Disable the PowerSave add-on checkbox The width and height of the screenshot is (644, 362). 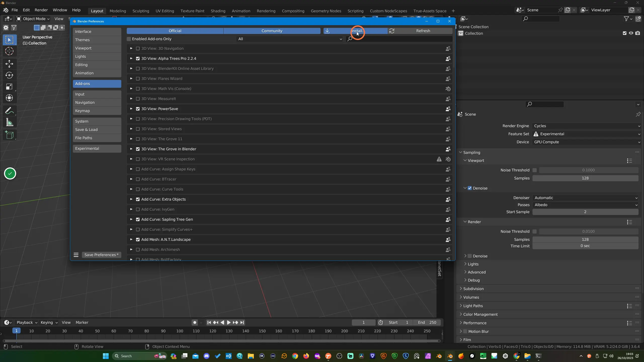138,109
